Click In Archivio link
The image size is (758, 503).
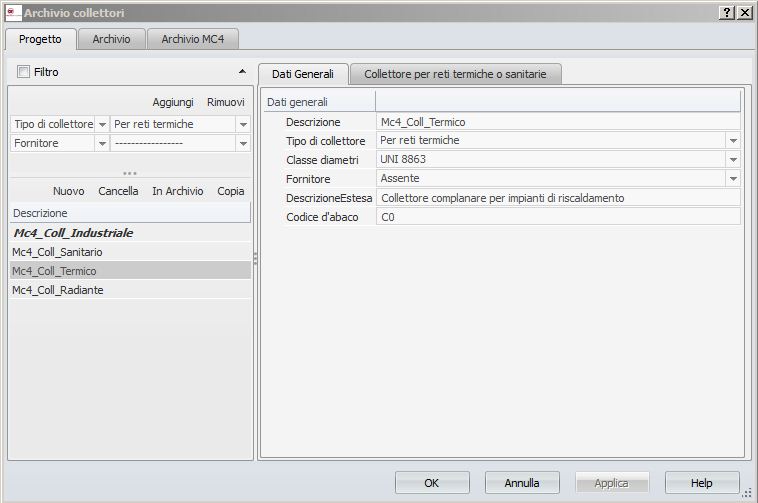click(x=177, y=191)
